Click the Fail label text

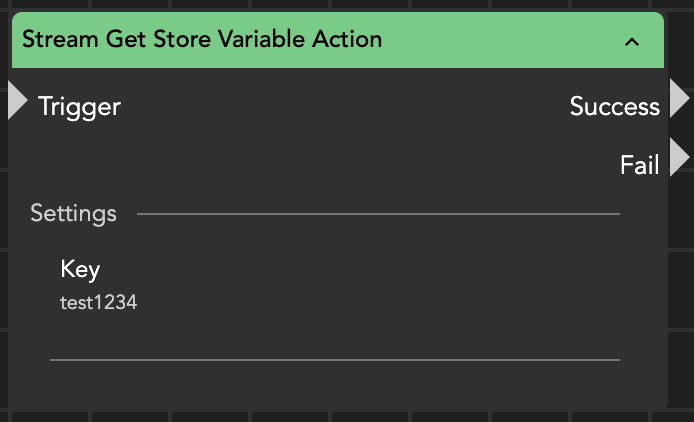point(639,165)
